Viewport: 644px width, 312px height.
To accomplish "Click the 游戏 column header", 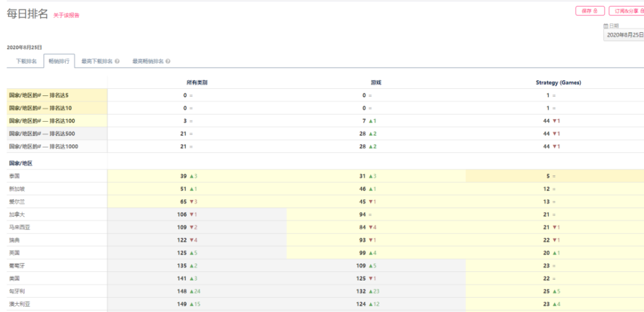I will point(375,83).
